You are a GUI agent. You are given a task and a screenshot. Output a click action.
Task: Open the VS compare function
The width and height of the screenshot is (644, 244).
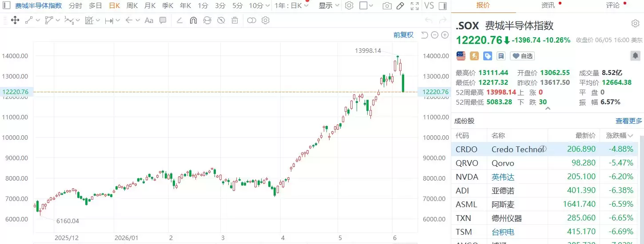[x=429, y=6]
